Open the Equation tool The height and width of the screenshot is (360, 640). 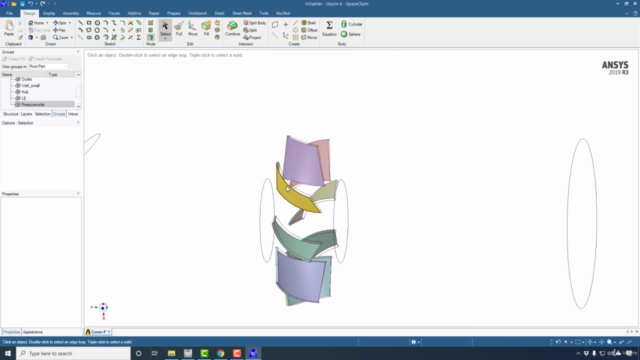click(329, 28)
